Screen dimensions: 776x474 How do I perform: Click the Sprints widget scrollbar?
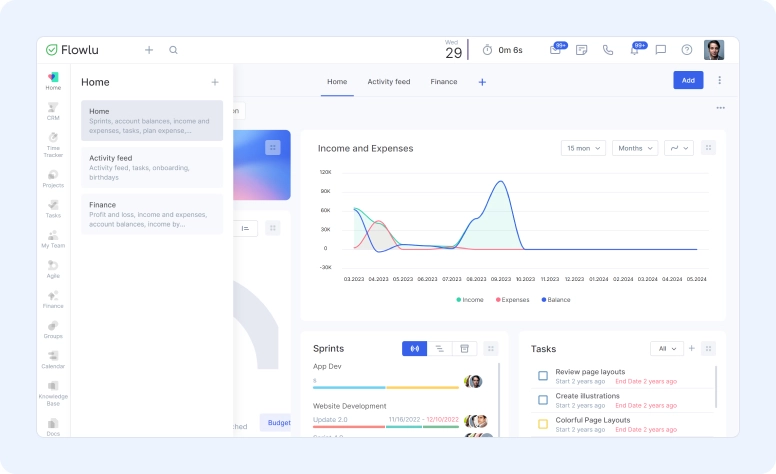point(499,400)
